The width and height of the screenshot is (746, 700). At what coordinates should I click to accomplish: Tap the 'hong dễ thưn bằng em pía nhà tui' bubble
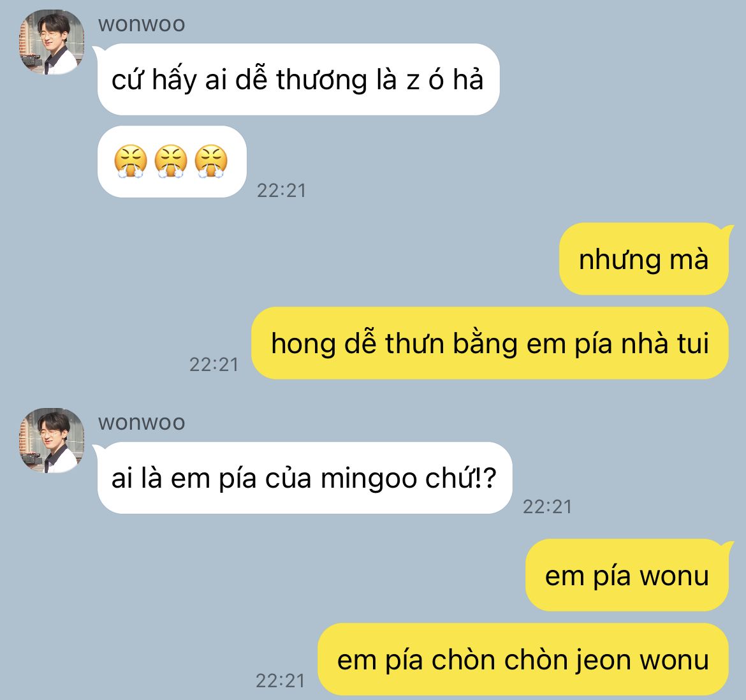pos(490,343)
